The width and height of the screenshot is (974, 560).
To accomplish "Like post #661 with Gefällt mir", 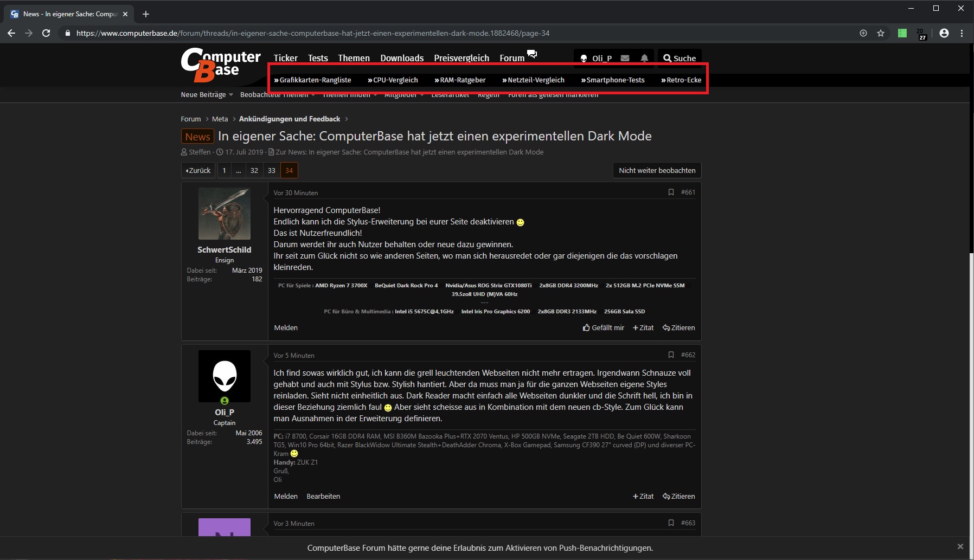I will [x=603, y=327].
